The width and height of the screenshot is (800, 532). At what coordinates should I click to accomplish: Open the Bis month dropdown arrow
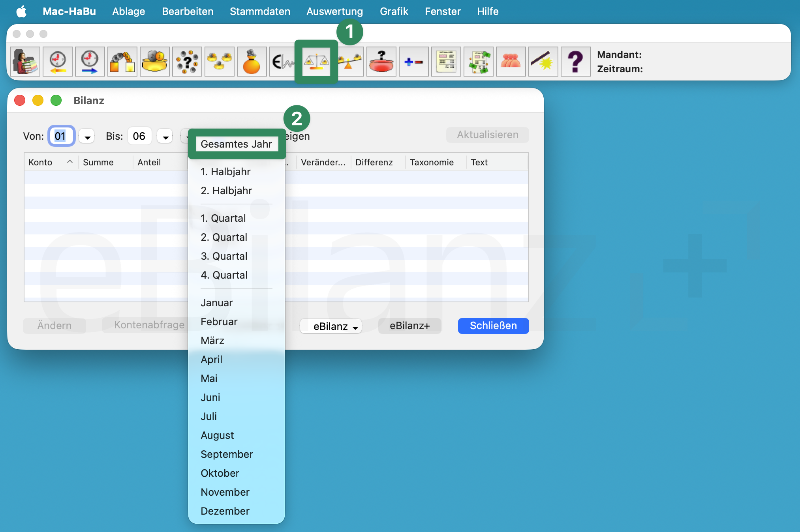click(165, 137)
